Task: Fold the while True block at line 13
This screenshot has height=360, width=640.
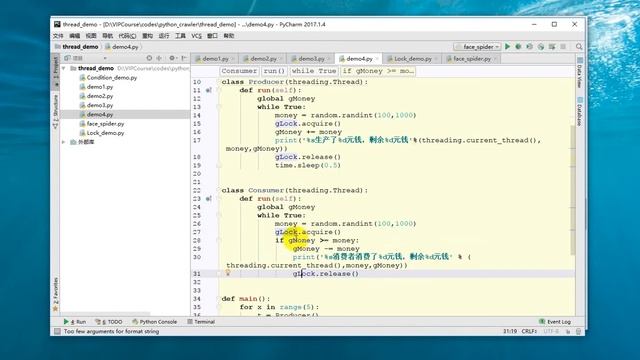Action: [219, 107]
